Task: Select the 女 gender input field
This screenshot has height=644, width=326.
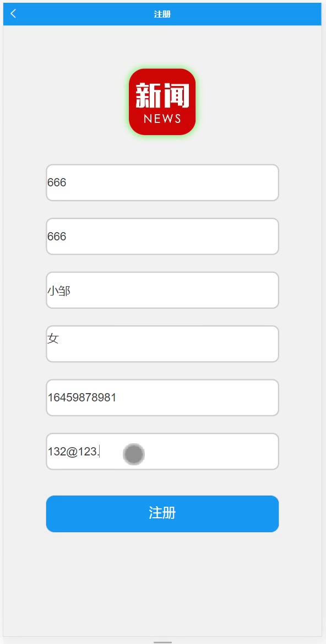Action: [162, 344]
